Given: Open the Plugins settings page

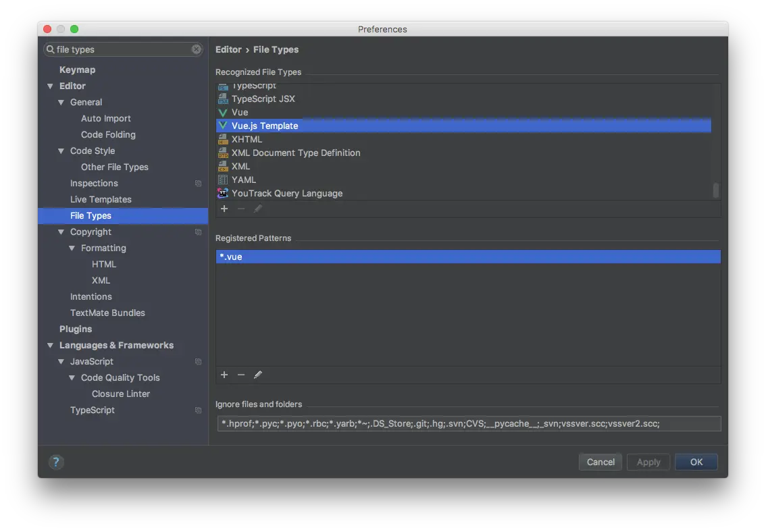Looking at the screenshot, I should click(76, 329).
